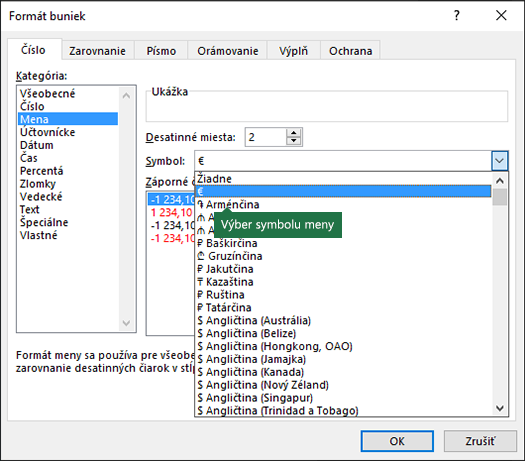Click the symbol list scrollbar thumb
This screenshot has height=461, width=525.
click(x=500, y=197)
